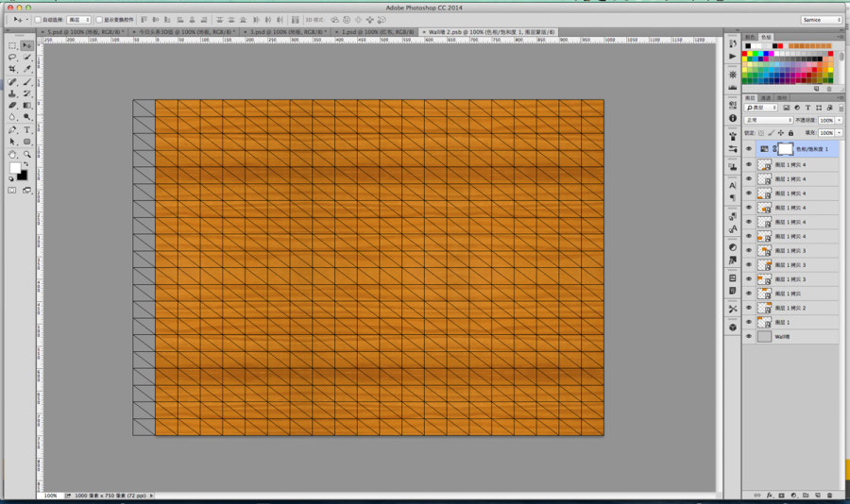Switch to 今日头条3D版 document tab
This screenshot has width=850, height=504.
(x=184, y=32)
